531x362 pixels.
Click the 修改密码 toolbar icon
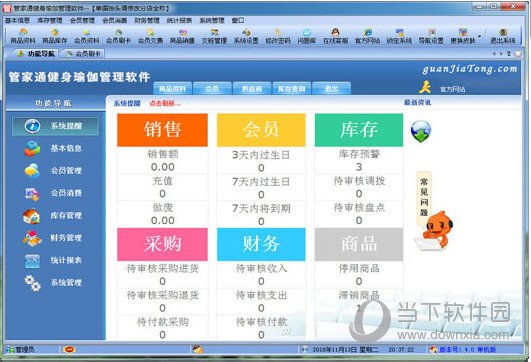278,36
